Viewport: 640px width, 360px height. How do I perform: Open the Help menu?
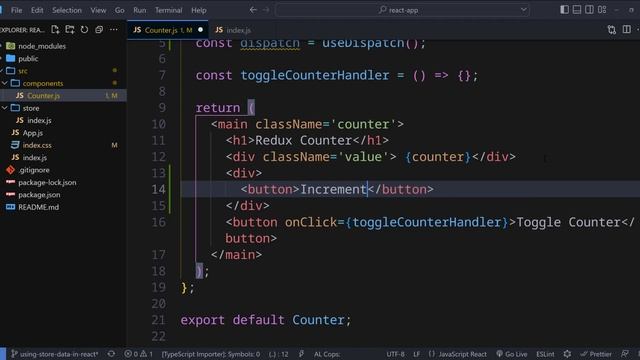tap(199, 10)
